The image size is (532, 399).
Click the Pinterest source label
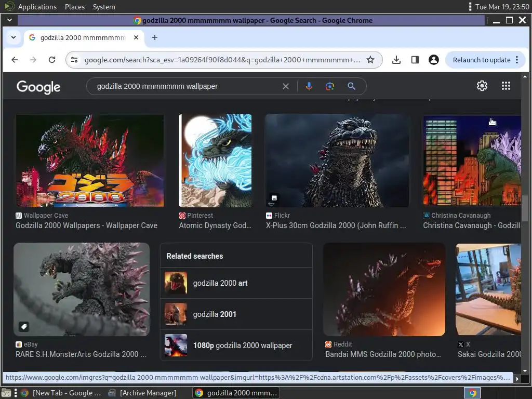200,216
